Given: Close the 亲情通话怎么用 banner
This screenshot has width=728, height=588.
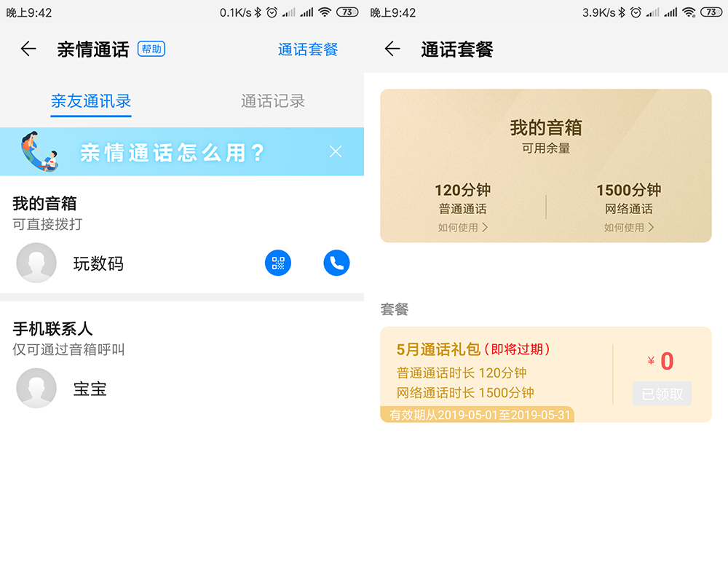Looking at the screenshot, I should point(336,151).
